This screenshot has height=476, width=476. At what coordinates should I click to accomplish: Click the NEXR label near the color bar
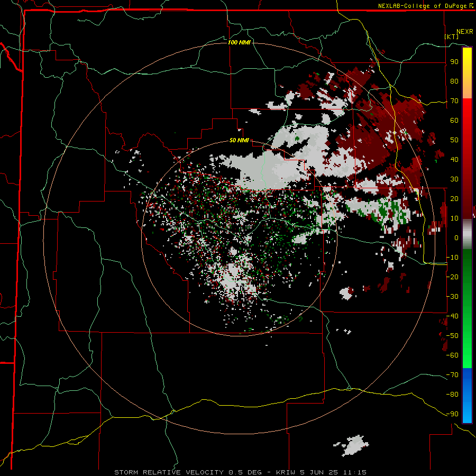(x=465, y=32)
